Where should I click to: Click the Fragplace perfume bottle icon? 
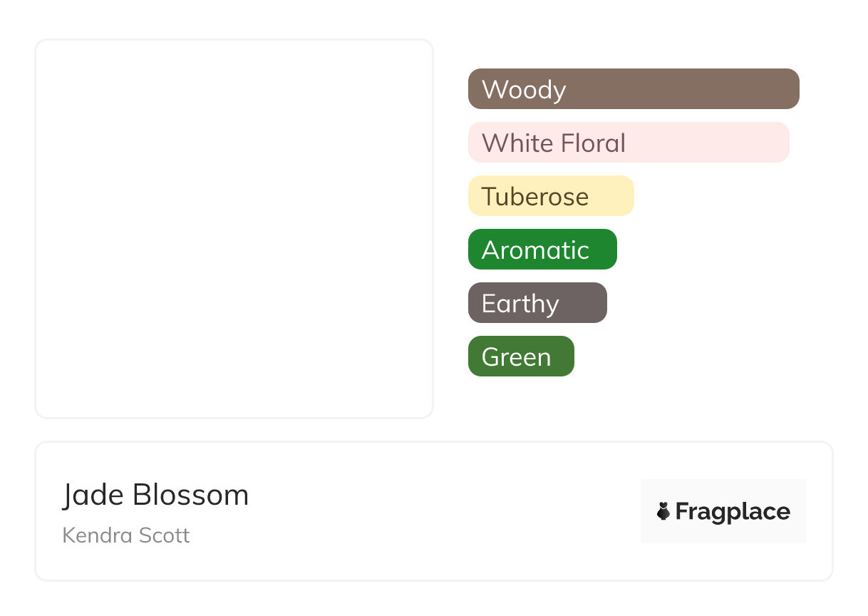coord(663,511)
